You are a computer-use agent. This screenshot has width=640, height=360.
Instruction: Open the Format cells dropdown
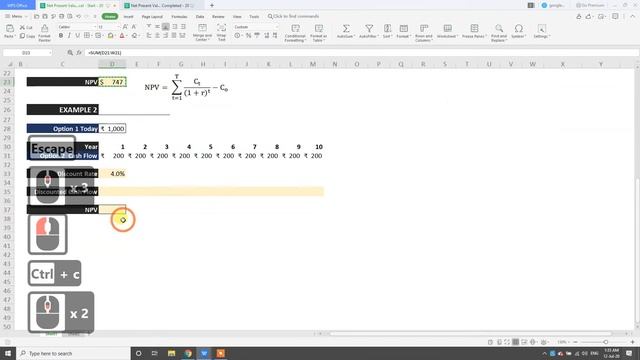[404, 31]
